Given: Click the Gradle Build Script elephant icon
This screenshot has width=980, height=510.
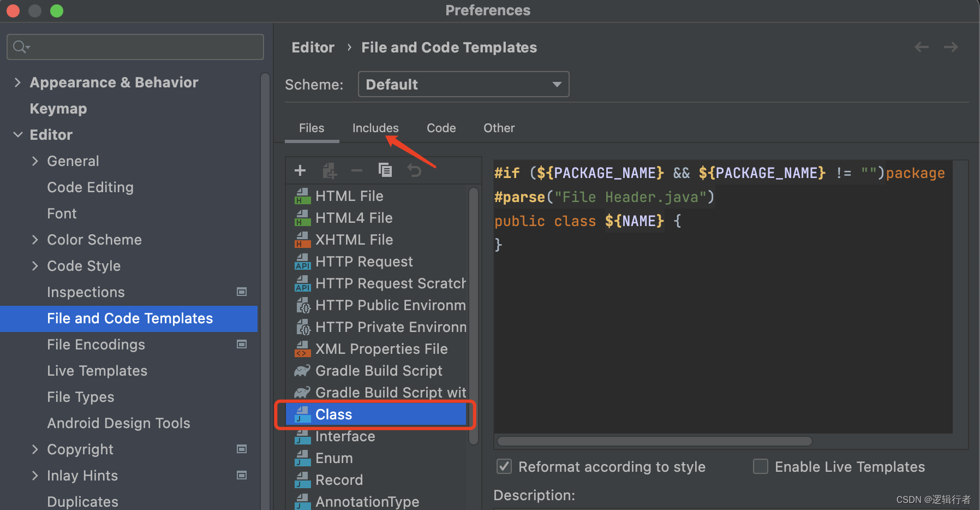Looking at the screenshot, I should pyautogui.click(x=302, y=371).
